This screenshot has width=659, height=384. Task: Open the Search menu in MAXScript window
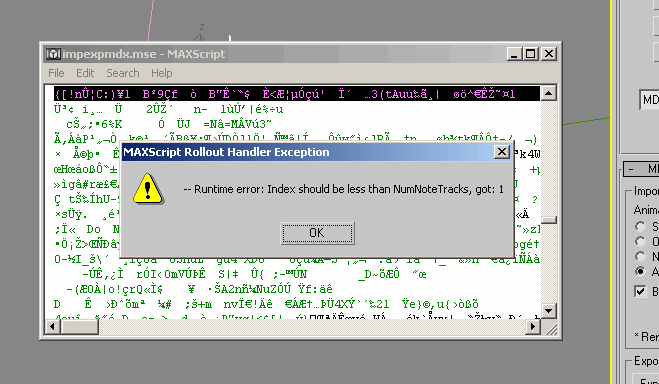(x=123, y=73)
